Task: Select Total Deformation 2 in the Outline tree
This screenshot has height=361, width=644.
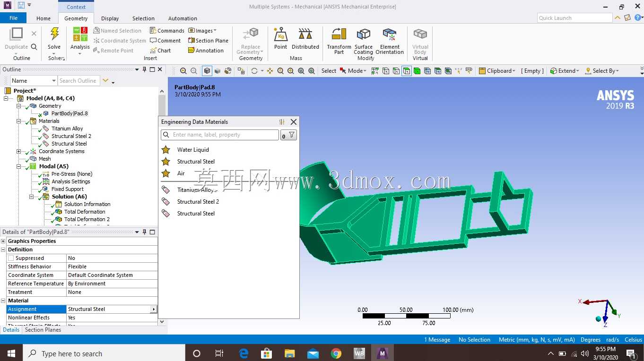Action: click(x=87, y=219)
